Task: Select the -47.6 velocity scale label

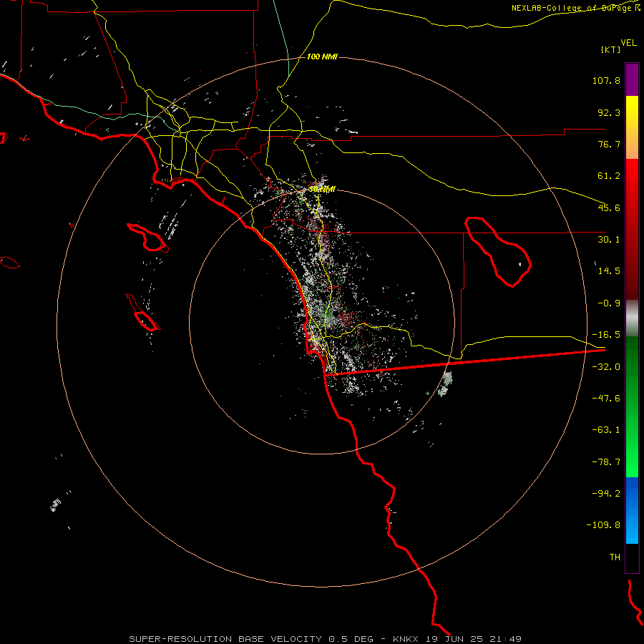Action: tap(606, 399)
